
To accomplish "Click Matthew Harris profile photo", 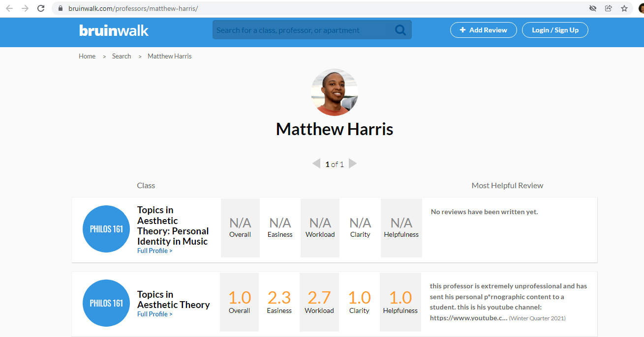I will [x=335, y=92].
